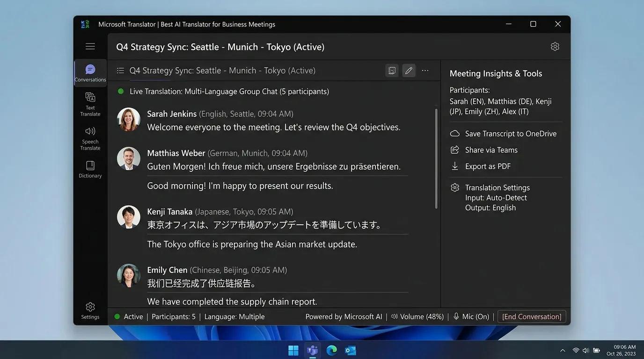The height and width of the screenshot is (359, 644).
Task: Click the conversation vertical scrollbar
Action: [x=436, y=159]
